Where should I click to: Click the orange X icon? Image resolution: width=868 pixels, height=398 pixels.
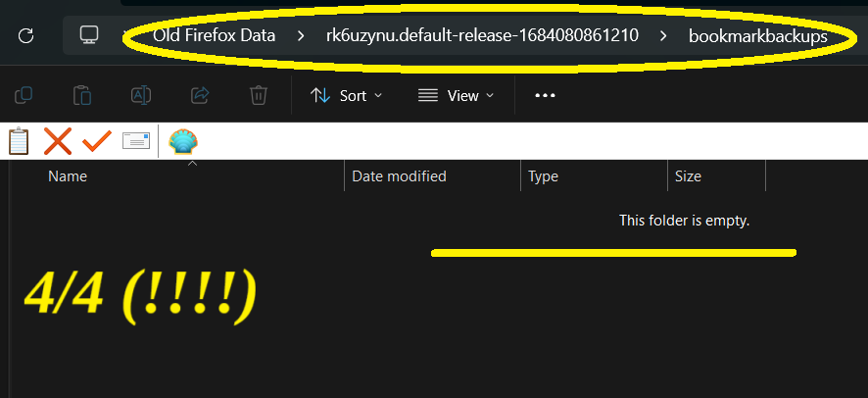(58, 141)
